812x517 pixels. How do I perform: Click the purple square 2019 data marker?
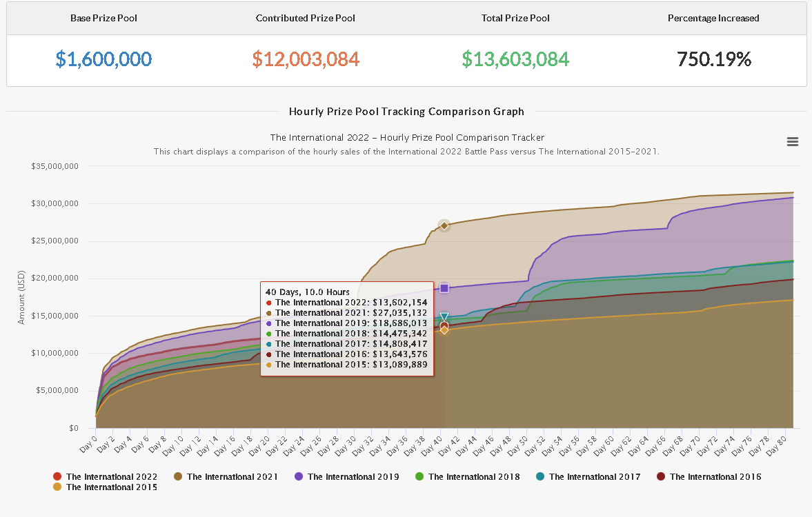click(x=444, y=288)
